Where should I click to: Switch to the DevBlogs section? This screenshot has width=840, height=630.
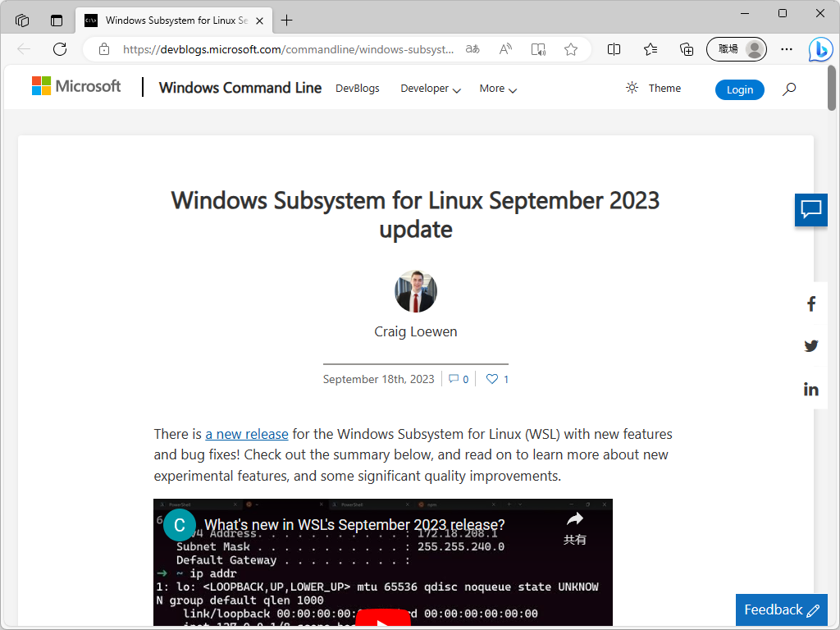(357, 88)
